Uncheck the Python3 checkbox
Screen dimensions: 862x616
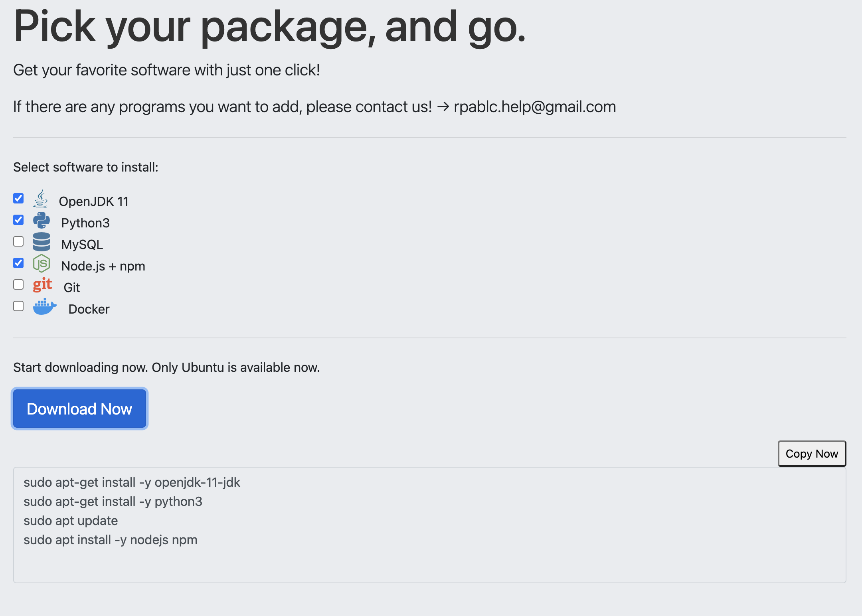click(x=18, y=220)
